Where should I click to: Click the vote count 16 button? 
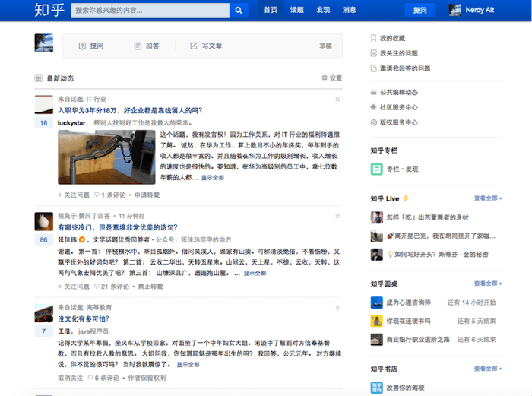click(x=44, y=123)
